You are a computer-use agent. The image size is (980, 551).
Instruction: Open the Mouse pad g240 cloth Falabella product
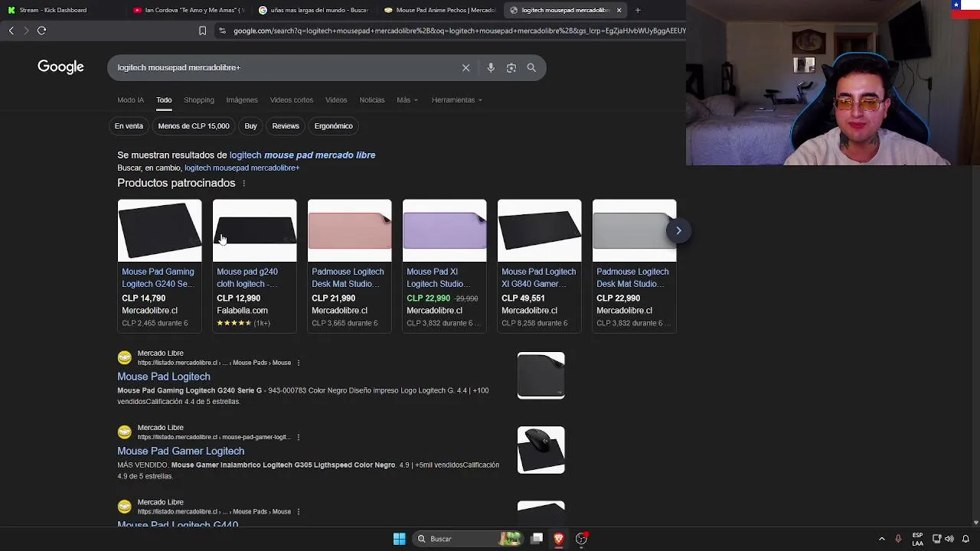pyautogui.click(x=254, y=265)
